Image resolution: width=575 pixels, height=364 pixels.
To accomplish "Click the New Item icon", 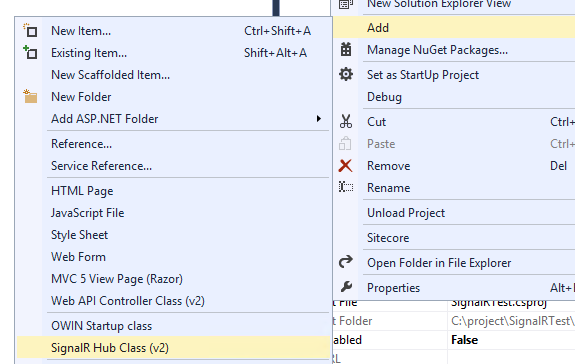I will coord(30,30).
